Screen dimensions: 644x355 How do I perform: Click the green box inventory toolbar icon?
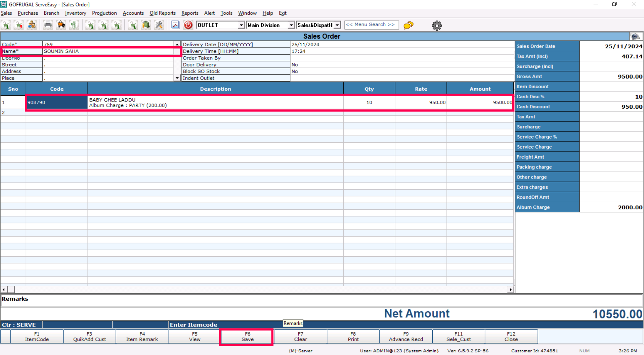(x=146, y=25)
